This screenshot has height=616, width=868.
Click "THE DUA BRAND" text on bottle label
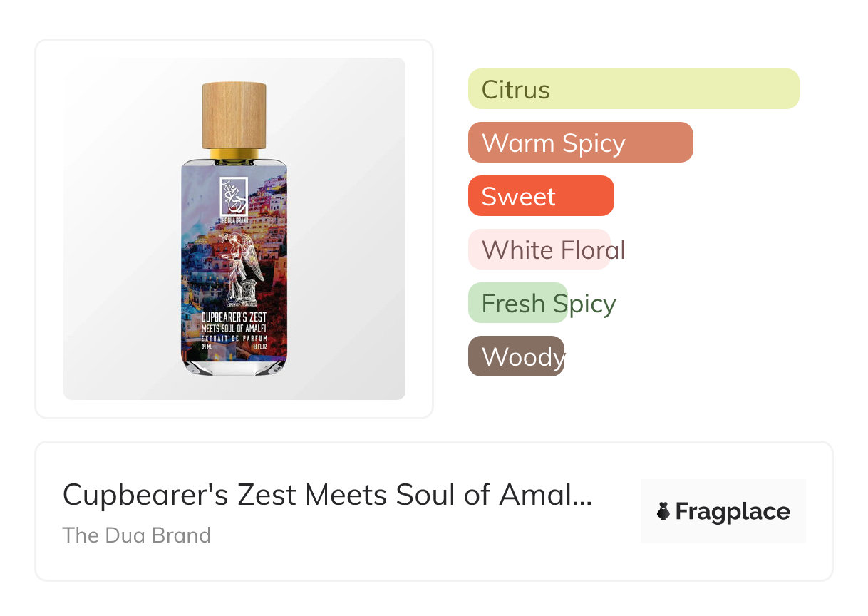(x=234, y=221)
